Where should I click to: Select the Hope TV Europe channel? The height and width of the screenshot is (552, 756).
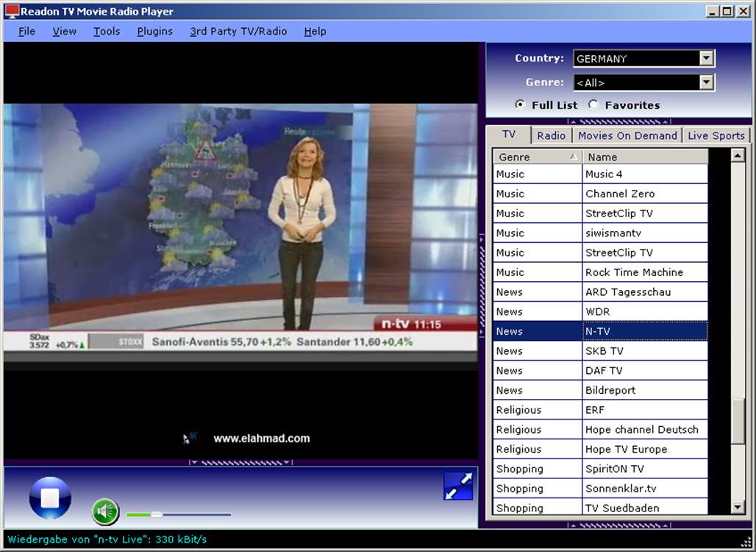point(600,449)
